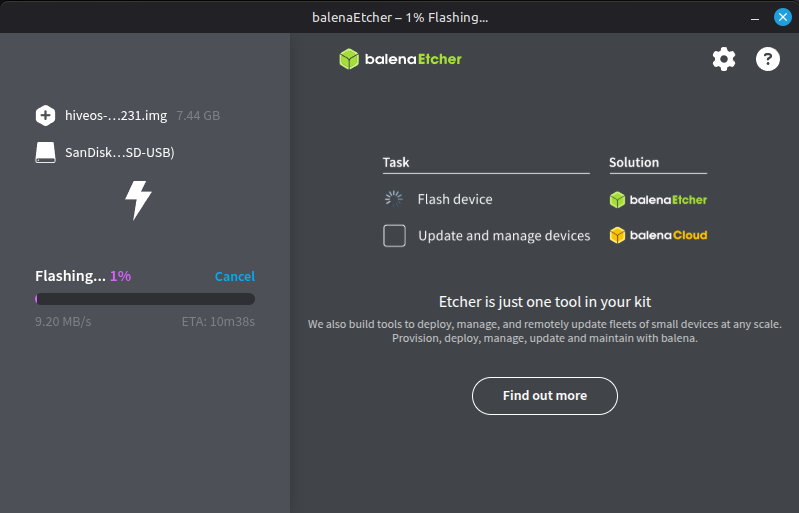Click the Task column header
The image size is (799, 513).
(x=396, y=163)
